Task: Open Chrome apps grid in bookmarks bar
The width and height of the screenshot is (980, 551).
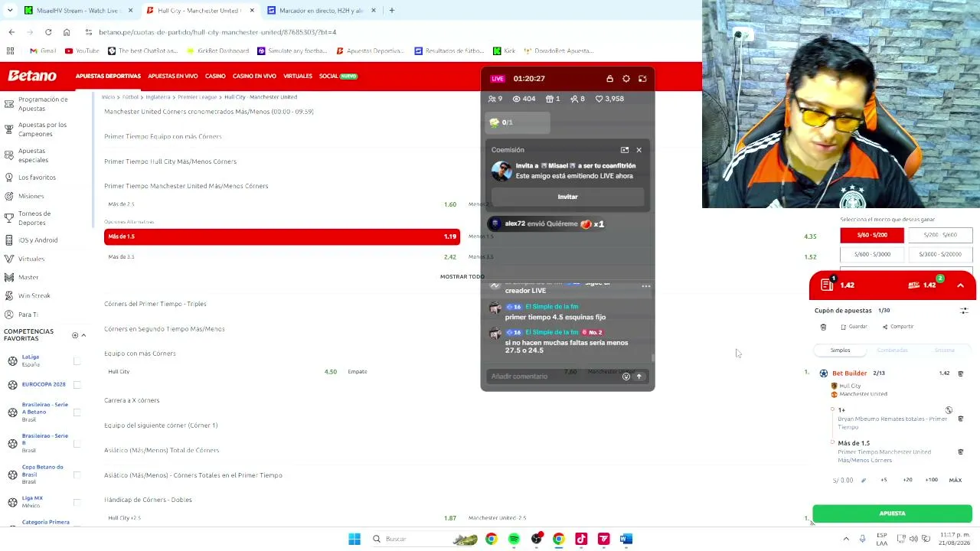Action: 10,51
